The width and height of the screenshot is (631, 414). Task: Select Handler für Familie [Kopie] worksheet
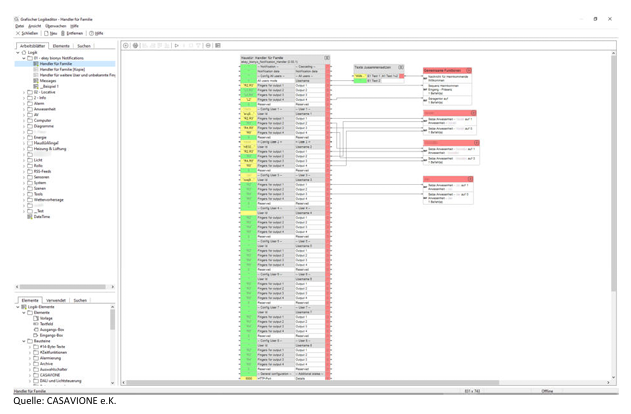(62, 70)
